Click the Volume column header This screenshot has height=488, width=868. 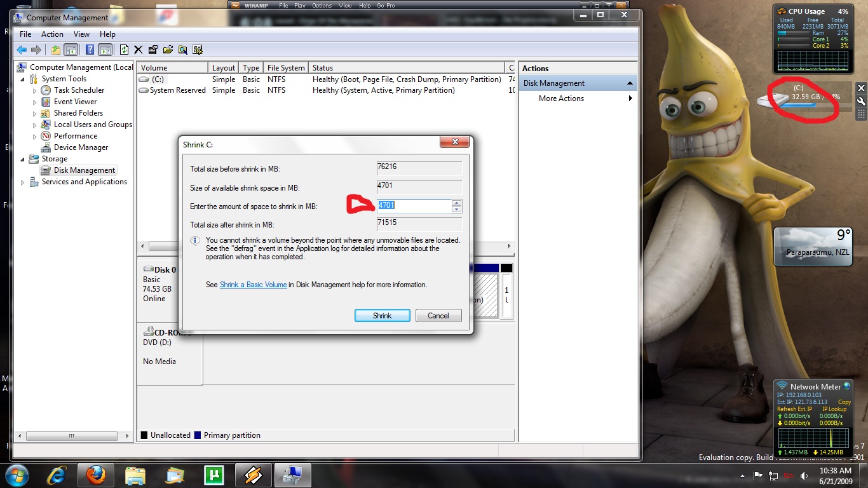tap(173, 68)
